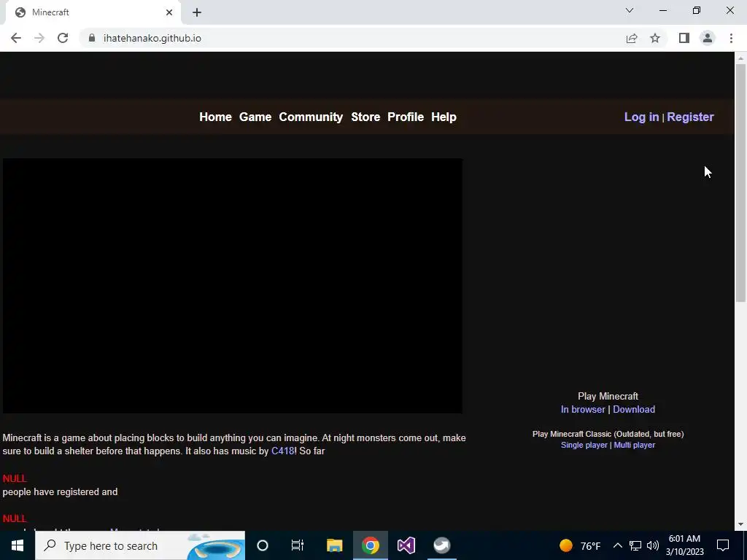Screen dimensions: 747x560
Task: Open Classic Multi player link
Action: tap(634, 445)
